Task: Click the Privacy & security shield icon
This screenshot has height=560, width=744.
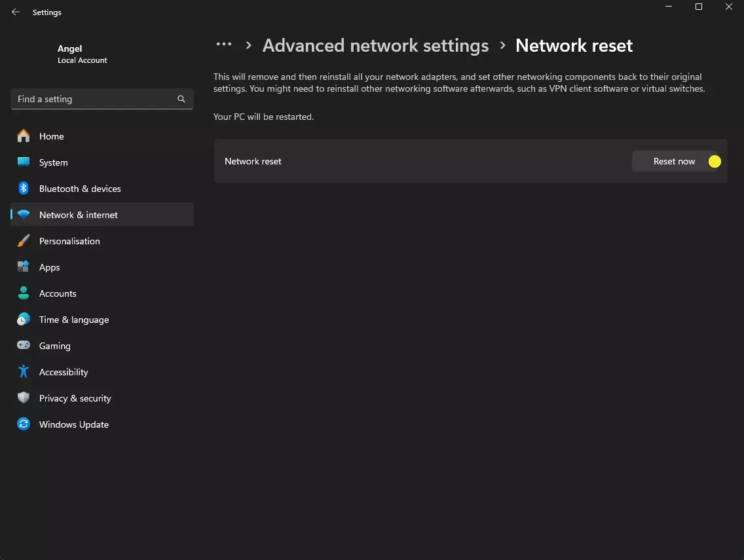Action: [24, 398]
